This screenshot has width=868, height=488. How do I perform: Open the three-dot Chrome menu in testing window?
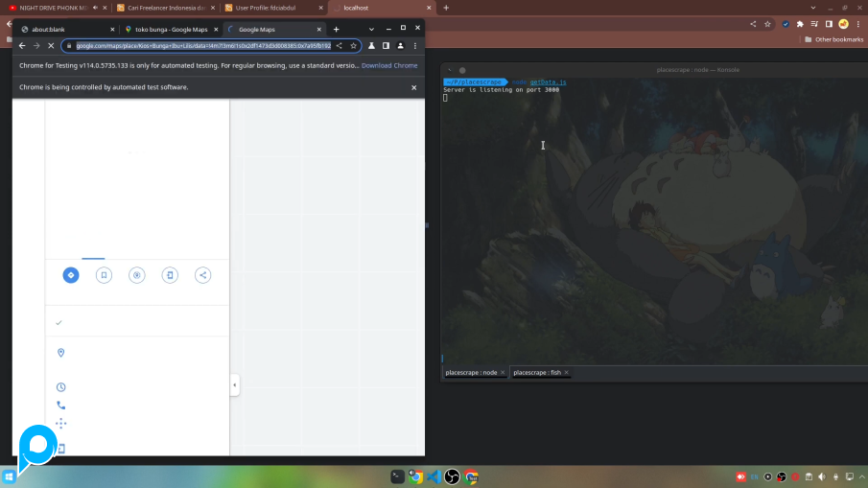415,45
